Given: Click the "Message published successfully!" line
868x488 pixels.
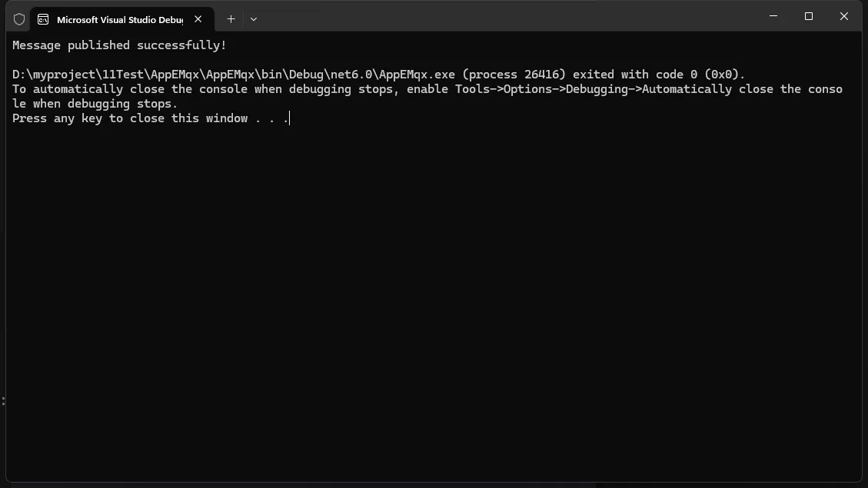Looking at the screenshot, I should (x=119, y=45).
